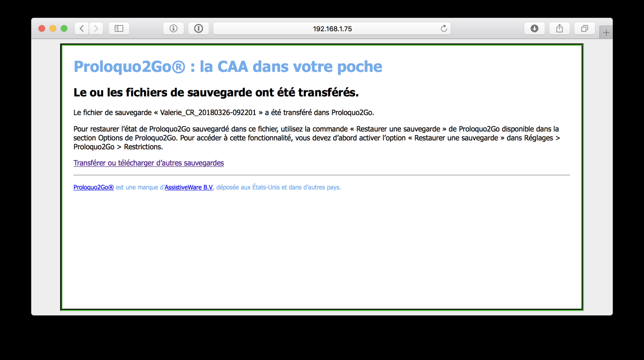Click the backup file name Valerie_CR_20180326-092201 line
644x360 pixels.
224,112
